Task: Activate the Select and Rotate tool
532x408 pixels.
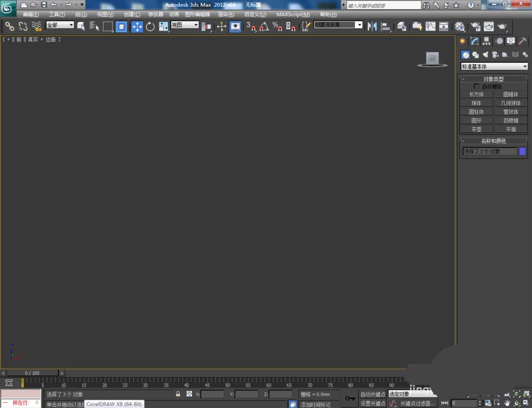Action: point(150,26)
